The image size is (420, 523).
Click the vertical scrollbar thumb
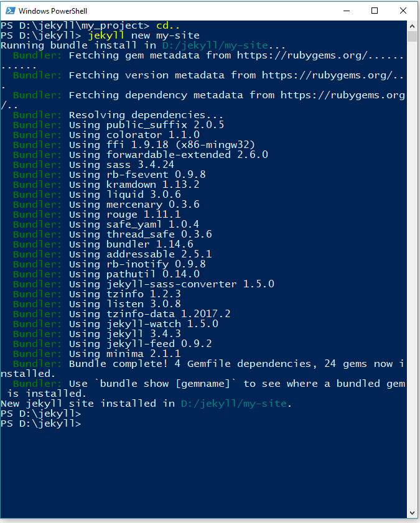pos(412,36)
